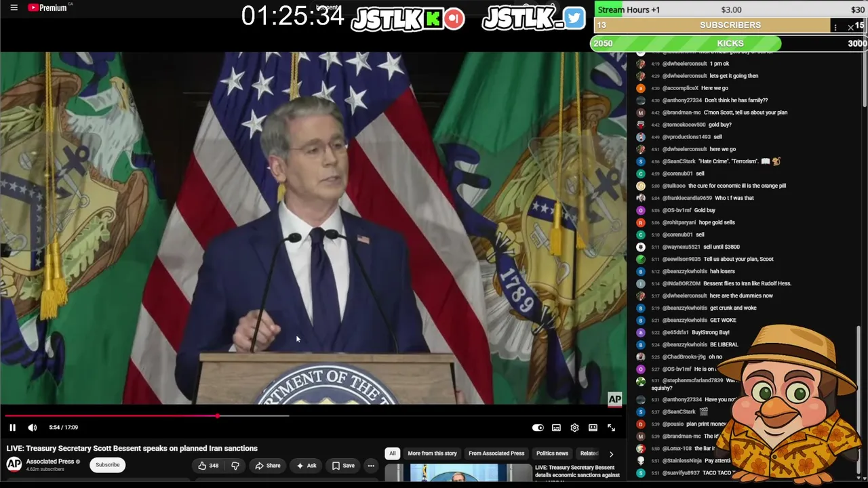The height and width of the screenshot is (488, 868).
Task: Open the Associated Press channel avatar
Action: pyautogui.click(x=14, y=464)
